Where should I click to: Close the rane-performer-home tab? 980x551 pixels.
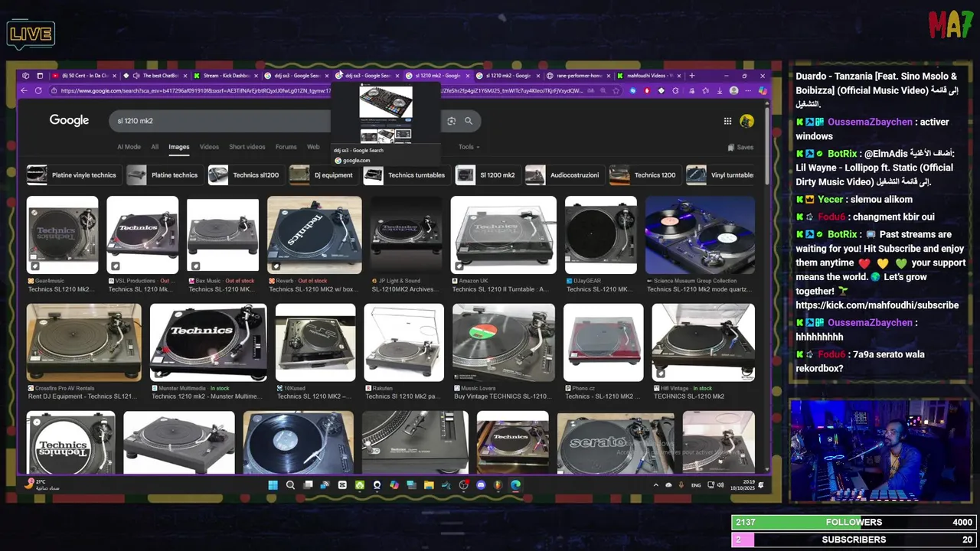(x=609, y=76)
